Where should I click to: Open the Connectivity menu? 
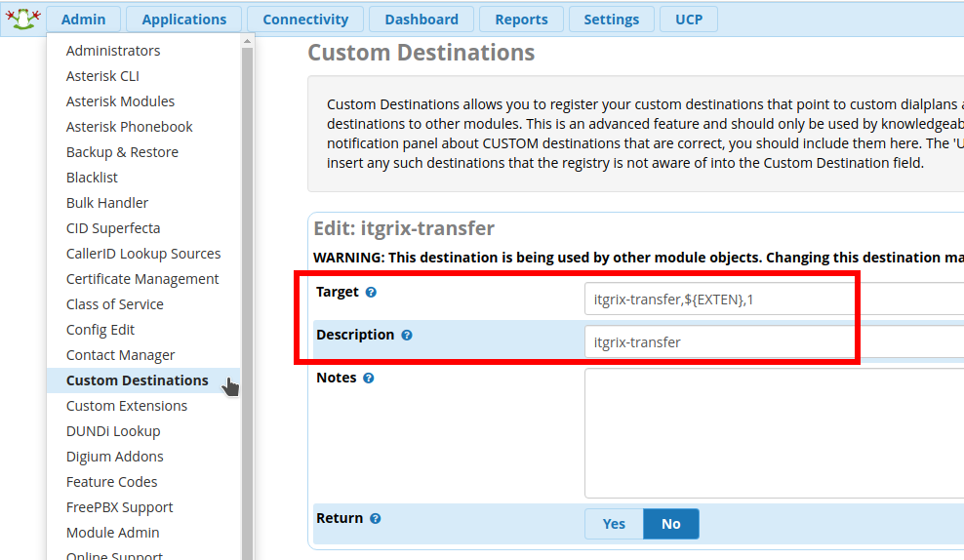(x=305, y=20)
